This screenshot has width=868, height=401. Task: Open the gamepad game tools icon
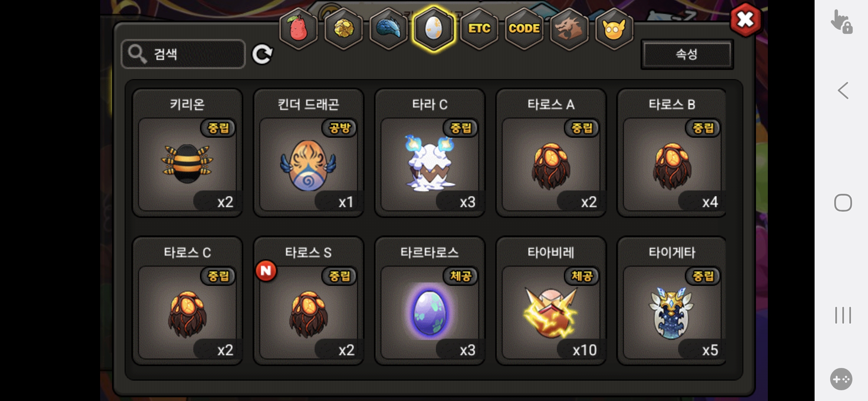coord(841,379)
